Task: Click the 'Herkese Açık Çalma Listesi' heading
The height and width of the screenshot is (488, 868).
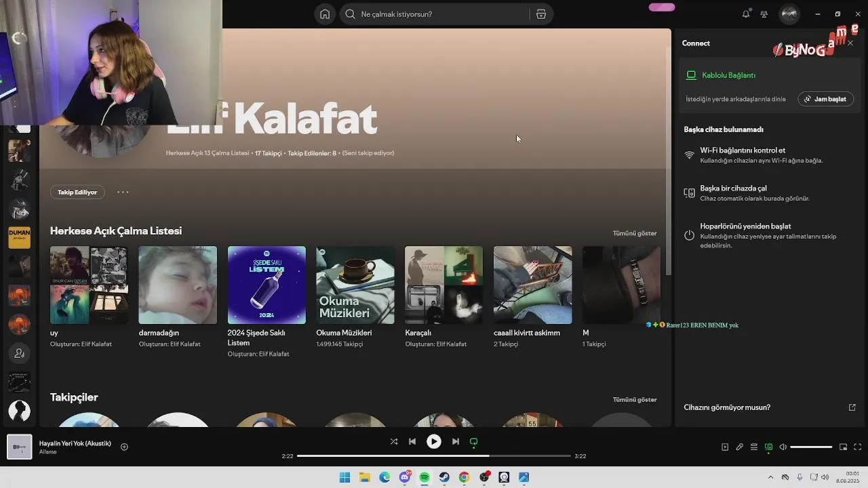Action: click(x=116, y=231)
